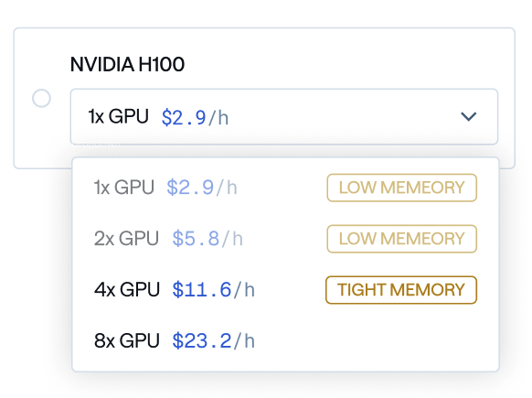Click the LOW MEMEORY badge beside 1x GPU

pyautogui.click(x=401, y=188)
